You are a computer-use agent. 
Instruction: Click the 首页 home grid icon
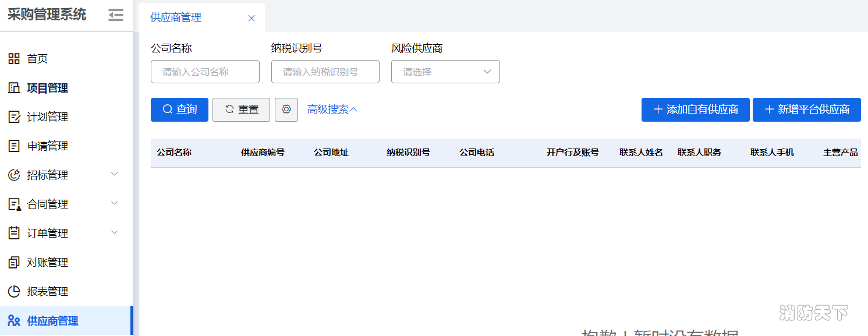(x=14, y=59)
